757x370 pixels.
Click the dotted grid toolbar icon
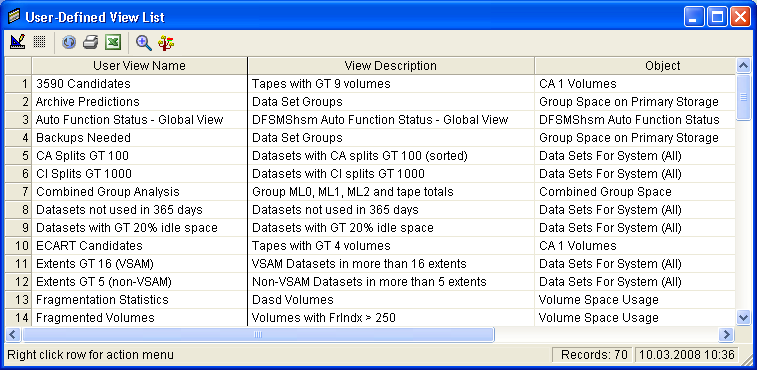[x=39, y=43]
